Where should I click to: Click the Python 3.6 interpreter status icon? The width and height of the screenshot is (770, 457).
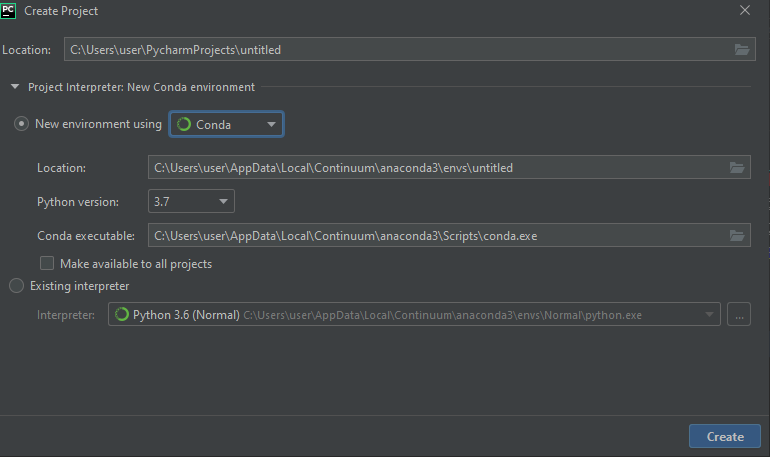tap(121, 314)
